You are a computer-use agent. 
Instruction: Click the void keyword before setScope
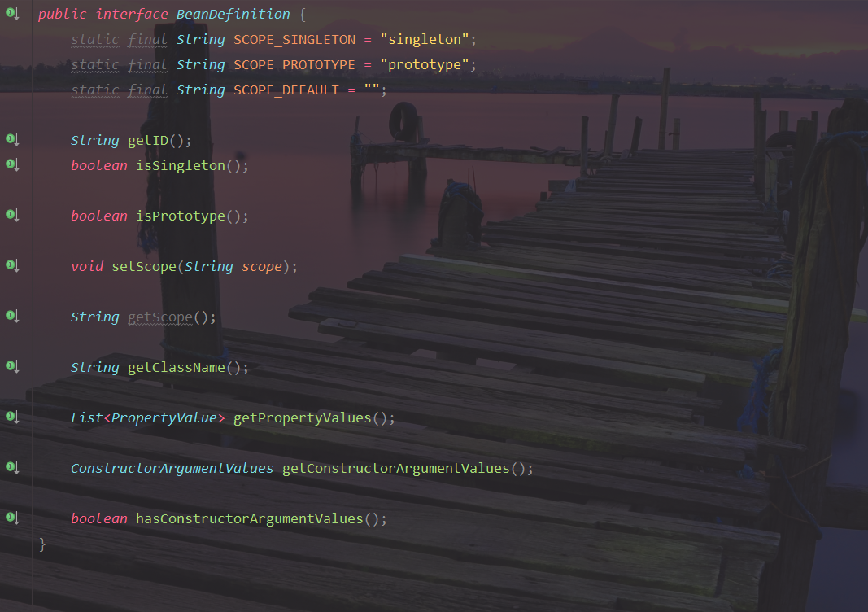pos(87,266)
